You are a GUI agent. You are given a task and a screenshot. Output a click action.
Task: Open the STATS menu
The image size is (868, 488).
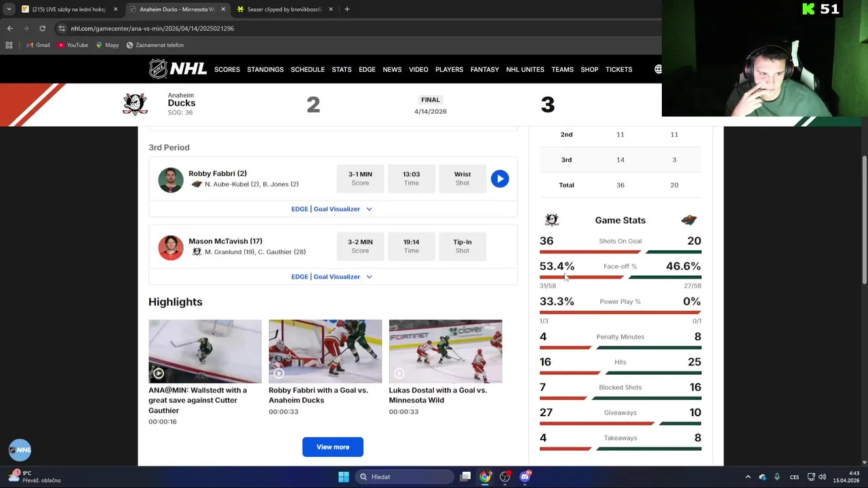[342, 69]
